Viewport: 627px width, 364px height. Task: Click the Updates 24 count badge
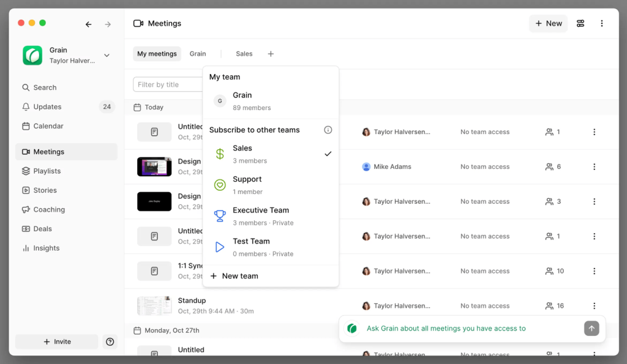(x=107, y=106)
